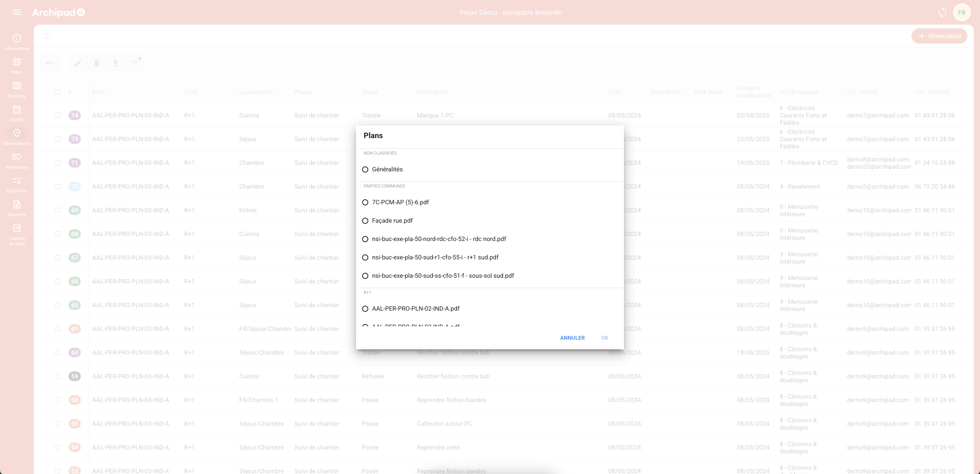Open Tableau de bord icon
Image resolution: width=980 pixels, height=474 pixels.
17,233
